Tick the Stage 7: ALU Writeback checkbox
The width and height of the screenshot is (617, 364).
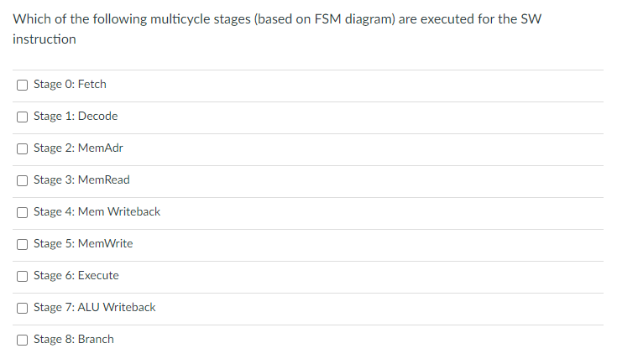point(22,308)
